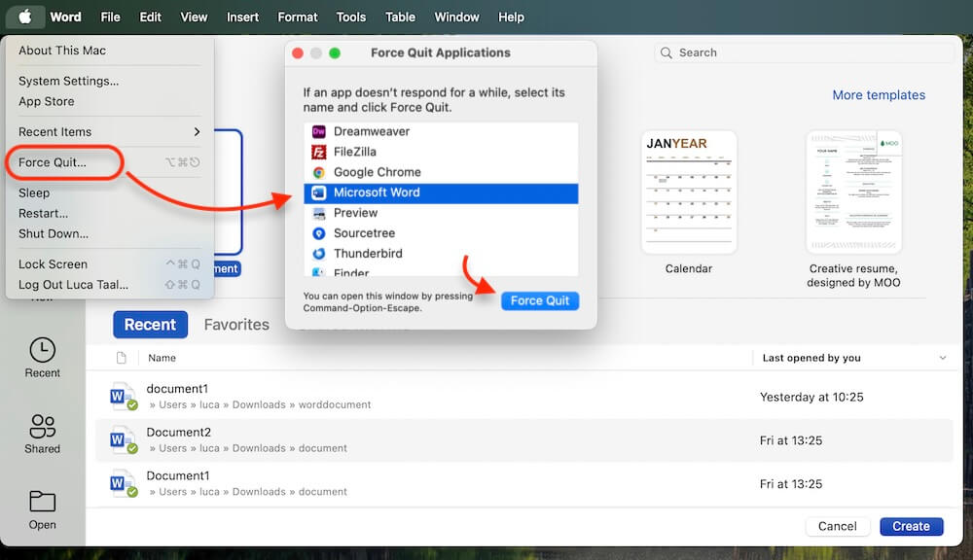The width and height of the screenshot is (973, 560).
Task: Click the Word file icon beside document1
Action: pos(123,395)
